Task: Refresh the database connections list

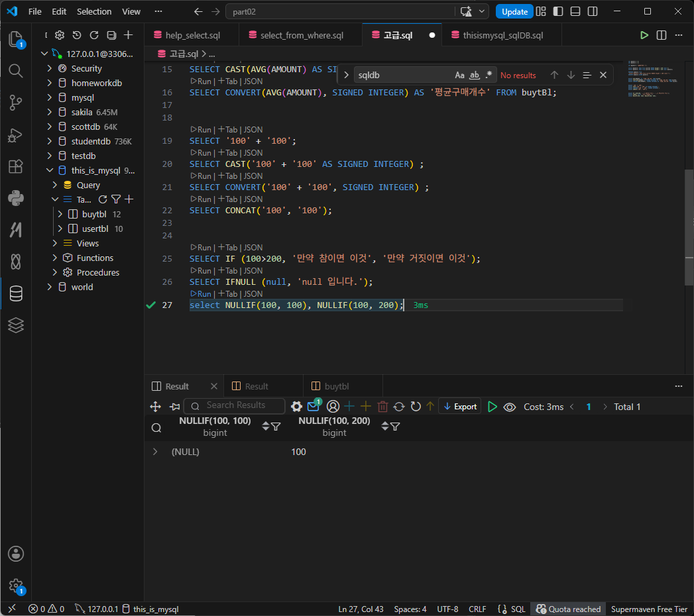Action: [94, 35]
